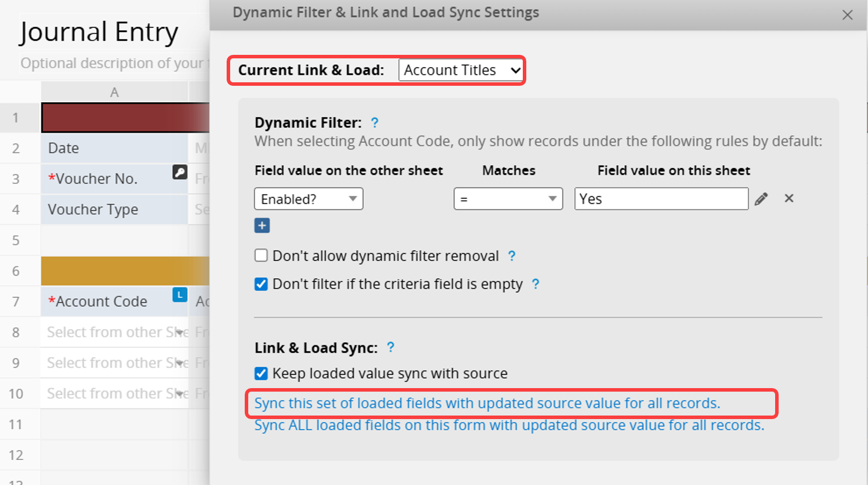Open the Dynamic Filter help question mark
The width and height of the screenshot is (868, 485).
[375, 123]
